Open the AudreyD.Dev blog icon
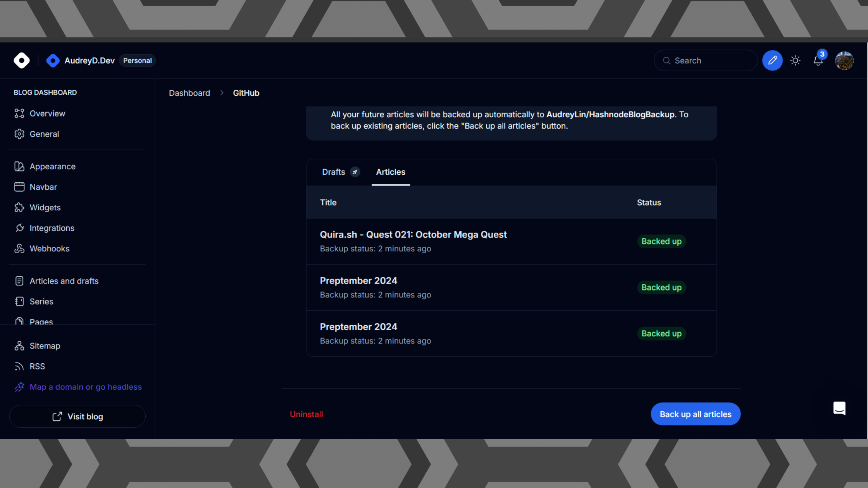 click(53, 60)
